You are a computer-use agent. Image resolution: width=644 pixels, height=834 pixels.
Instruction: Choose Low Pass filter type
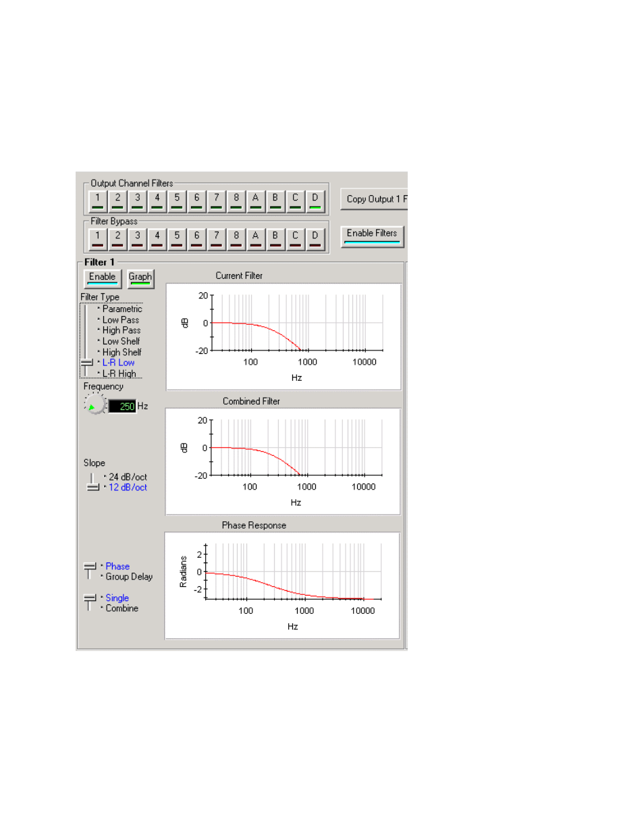121,320
